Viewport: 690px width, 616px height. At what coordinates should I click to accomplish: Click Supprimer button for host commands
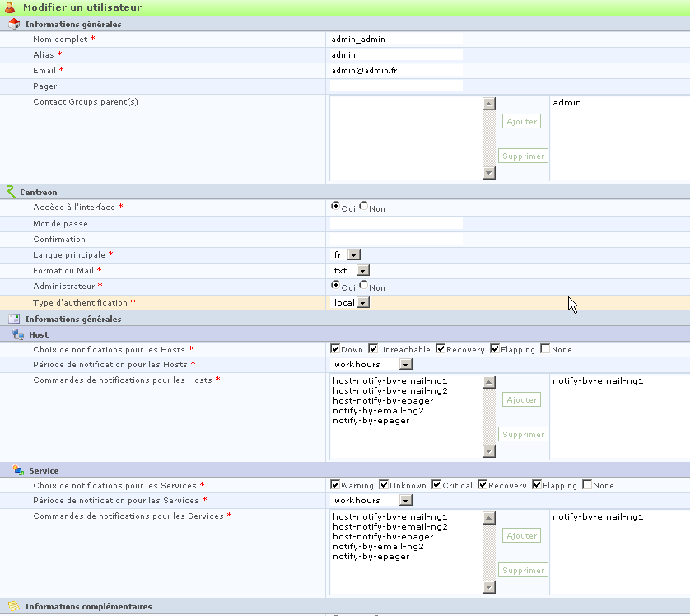(523, 434)
